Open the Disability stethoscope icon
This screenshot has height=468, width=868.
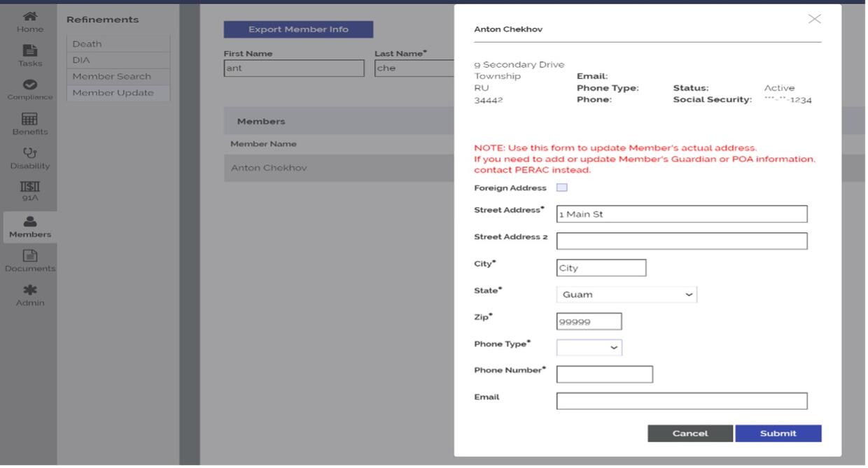click(29, 155)
